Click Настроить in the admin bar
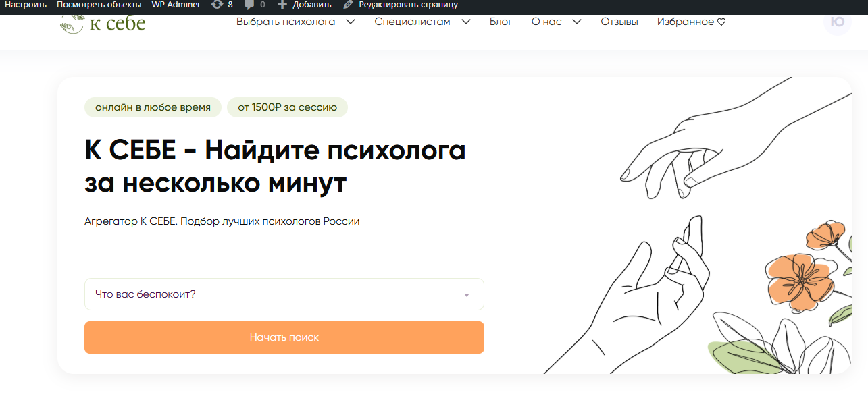The image size is (868, 413). pos(26,5)
